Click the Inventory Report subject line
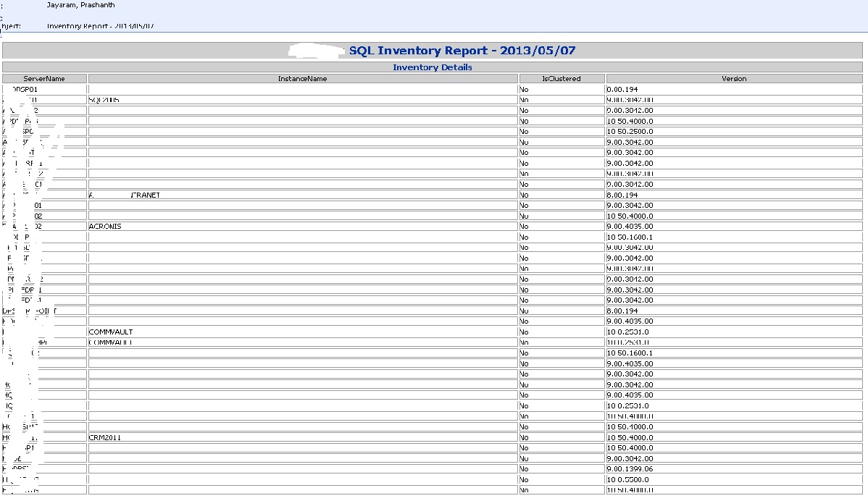The width and height of the screenshot is (868, 501). 100,26
